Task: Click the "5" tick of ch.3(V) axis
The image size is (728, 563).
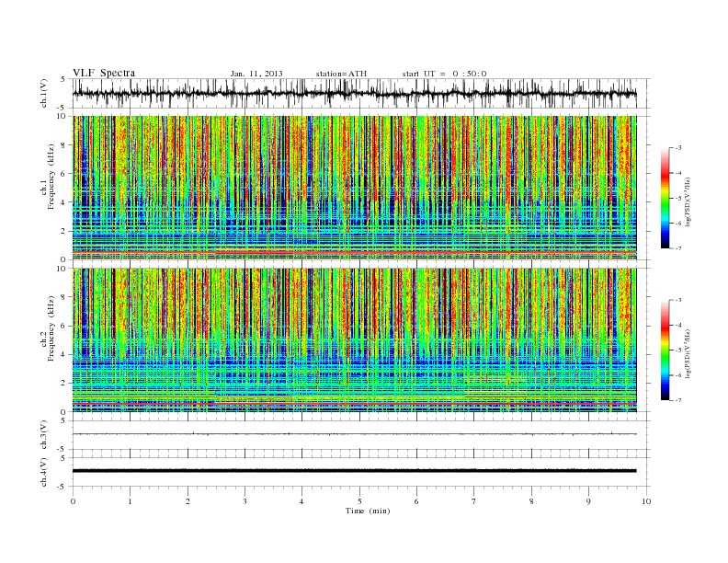Action: (63, 420)
